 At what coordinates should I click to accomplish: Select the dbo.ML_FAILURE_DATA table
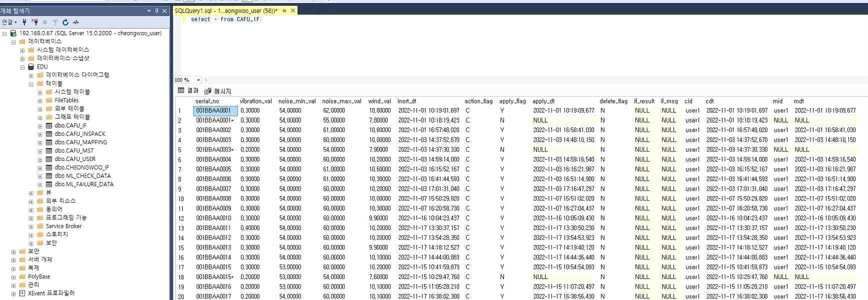(83, 184)
